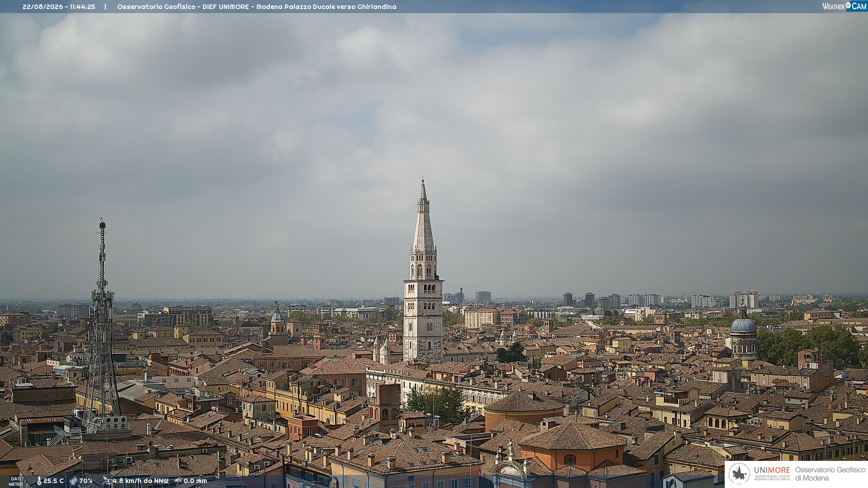Click the small domed turret left of Ghirlandina
Viewport: 868px width, 488px height.
(277, 316)
